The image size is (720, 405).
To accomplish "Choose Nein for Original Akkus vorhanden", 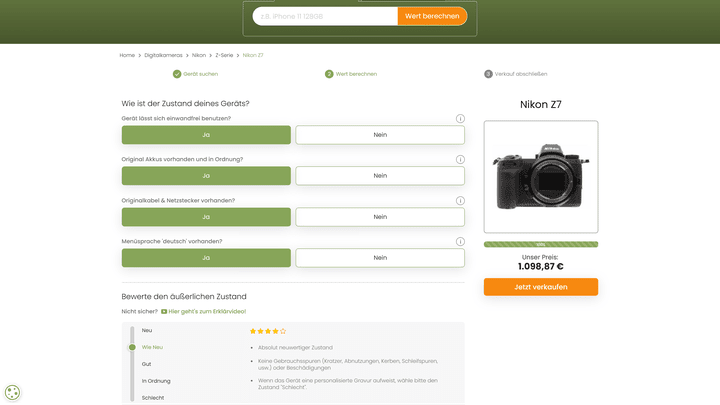I will tap(380, 176).
